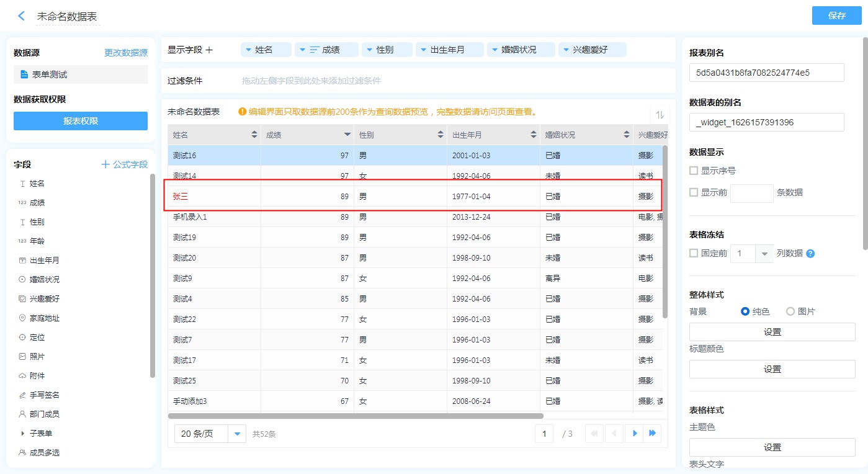
Task: Open the 兴趣爱好 field tag menu
Action: pyautogui.click(x=565, y=50)
